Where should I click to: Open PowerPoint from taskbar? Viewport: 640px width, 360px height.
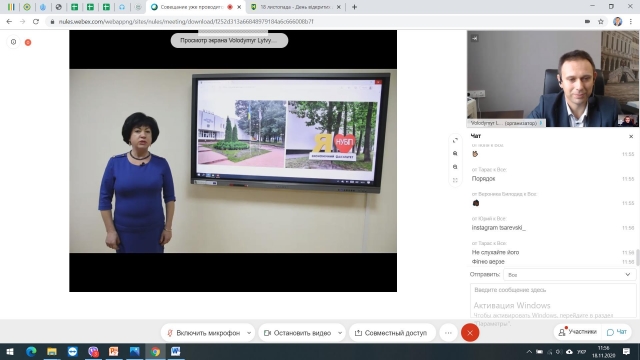click(x=114, y=351)
